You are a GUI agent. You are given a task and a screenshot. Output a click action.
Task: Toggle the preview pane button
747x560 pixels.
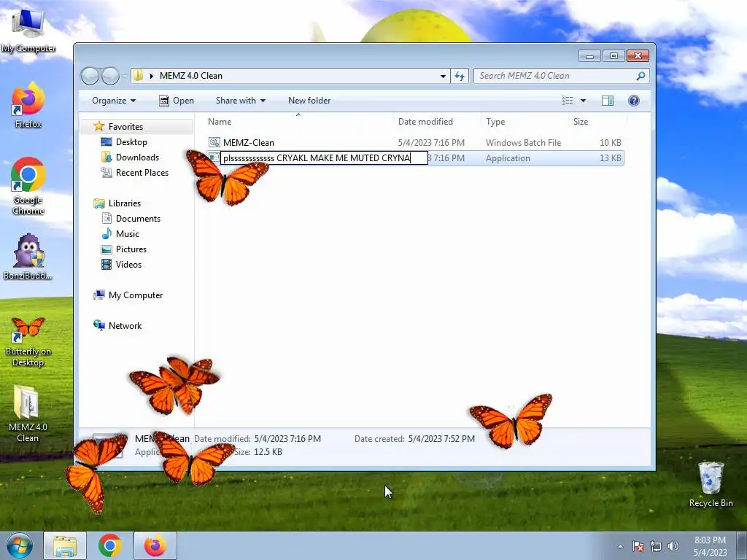pos(608,101)
